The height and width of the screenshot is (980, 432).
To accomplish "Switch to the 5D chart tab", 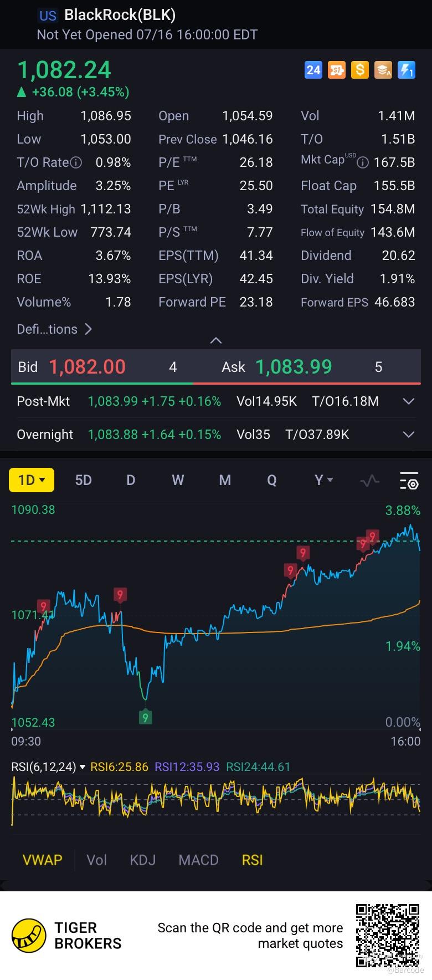I will 83,480.
